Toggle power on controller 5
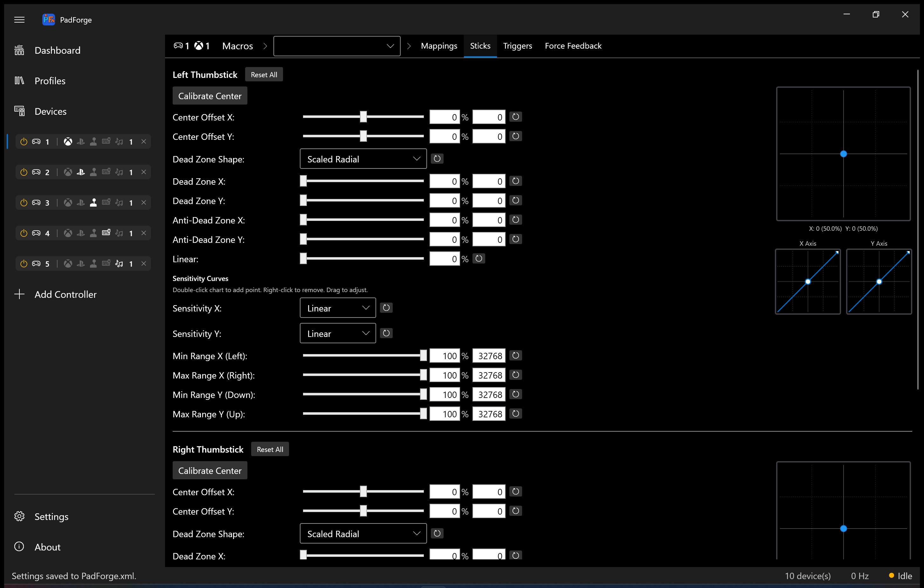This screenshot has height=588, width=924. pyautogui.click(x=24, y=263)
